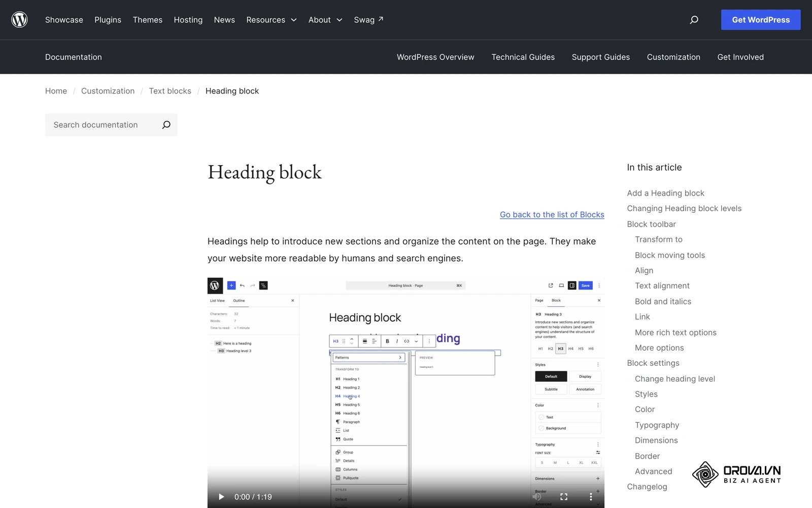Enter video fullscreen mode
This screenshot has height=508, width=812.
(564, 497)
